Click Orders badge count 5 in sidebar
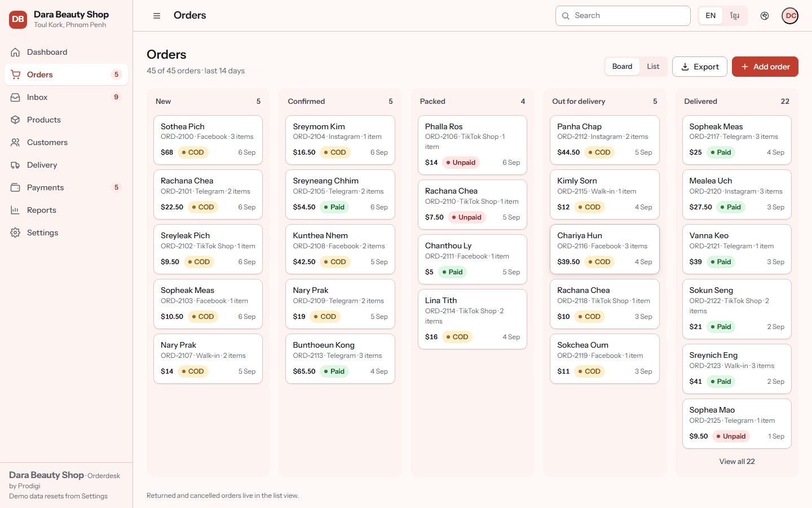This screenshot has width=812, height=508. (116, 75)
